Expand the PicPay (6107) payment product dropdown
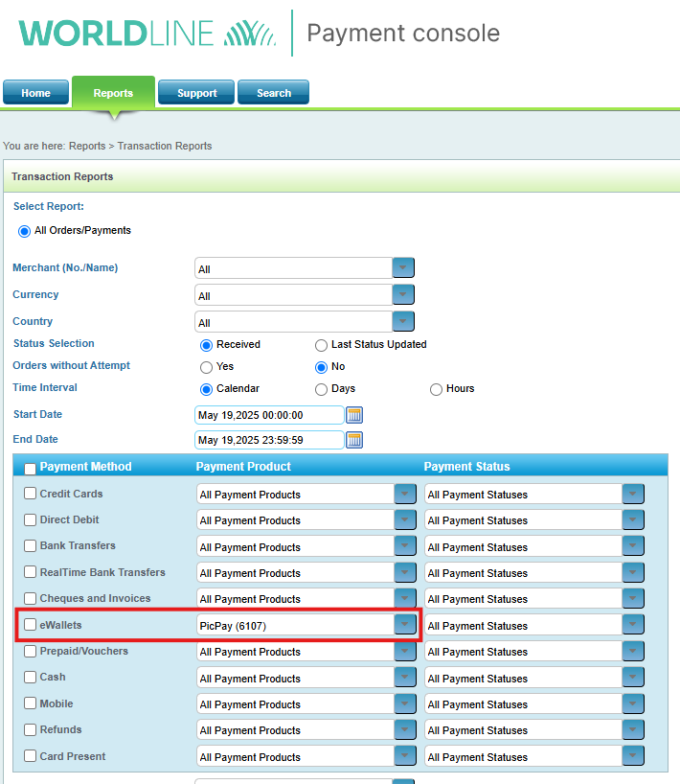This screenshot has width=680, height=784. click(406, 625)
